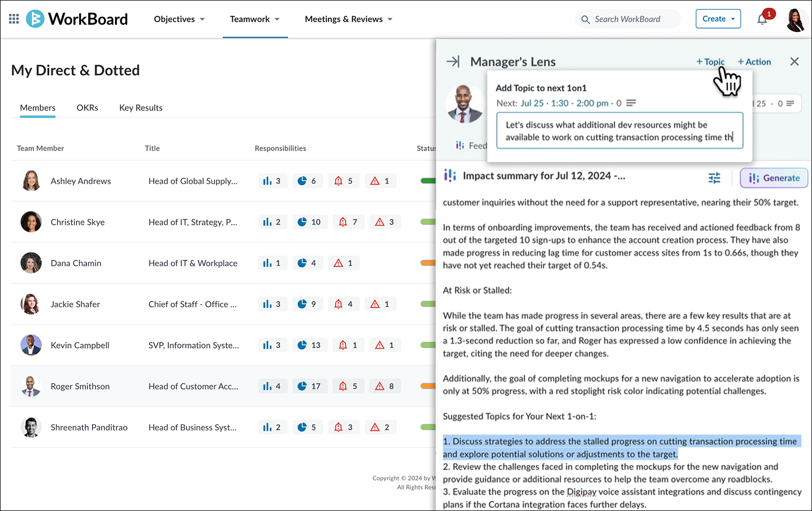Click Dana Chamin's warning triangle badge
Viewport: 812px width, 511px height.
tap(344, 263)
